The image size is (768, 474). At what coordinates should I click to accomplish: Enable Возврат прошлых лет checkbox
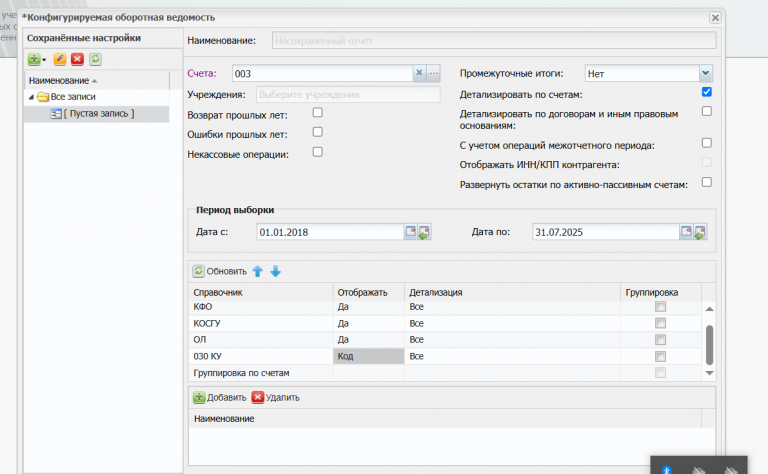pyautogui.click(x=317, y=113)
